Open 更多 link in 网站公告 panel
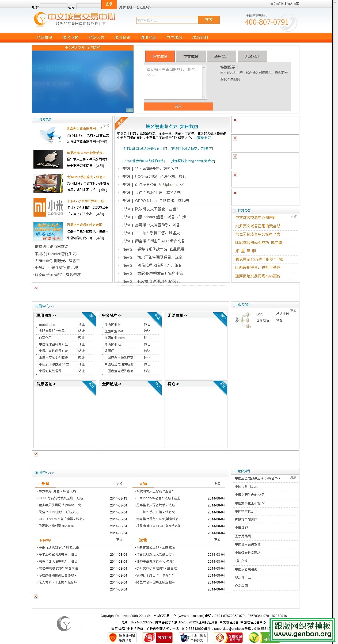The width and height of the screenshot is (338, 644). pyautogui.click(x=294, y=216)
